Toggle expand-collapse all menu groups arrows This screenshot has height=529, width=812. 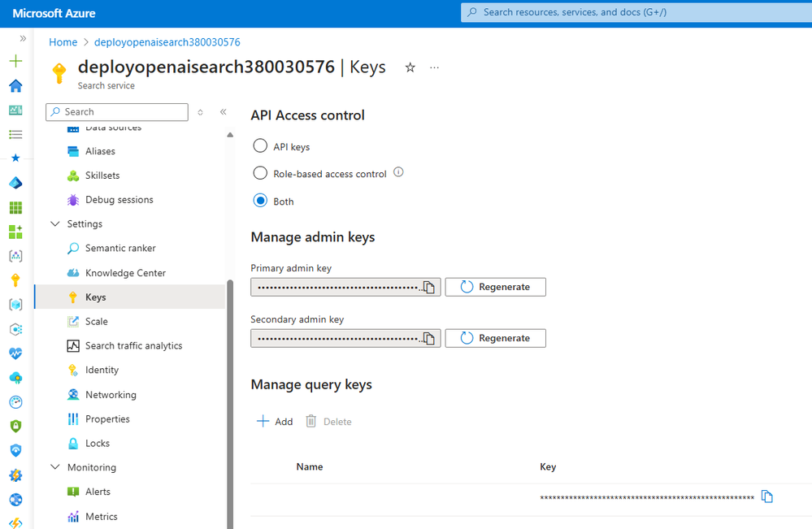pos(201,112)
